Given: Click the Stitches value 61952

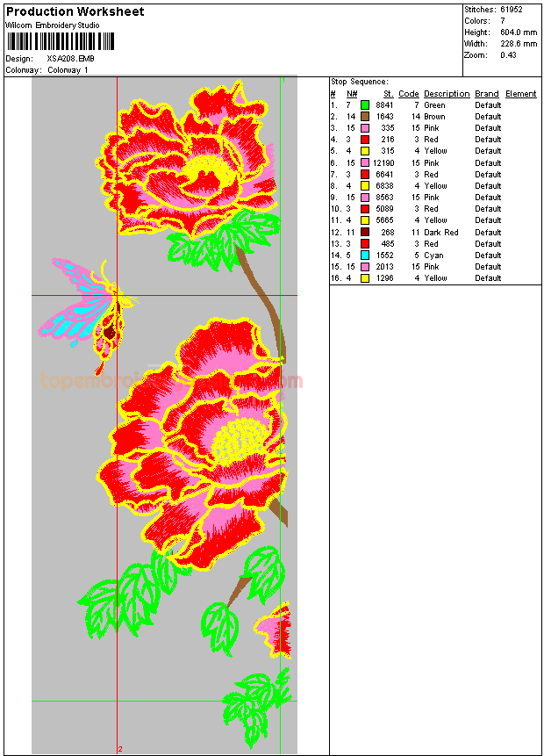Looking at the screenshot, I should point(512,10).
